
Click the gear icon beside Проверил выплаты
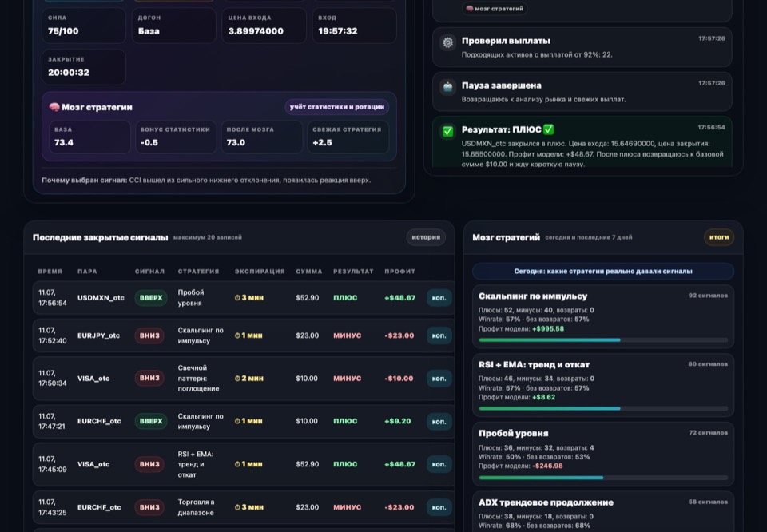447,42
